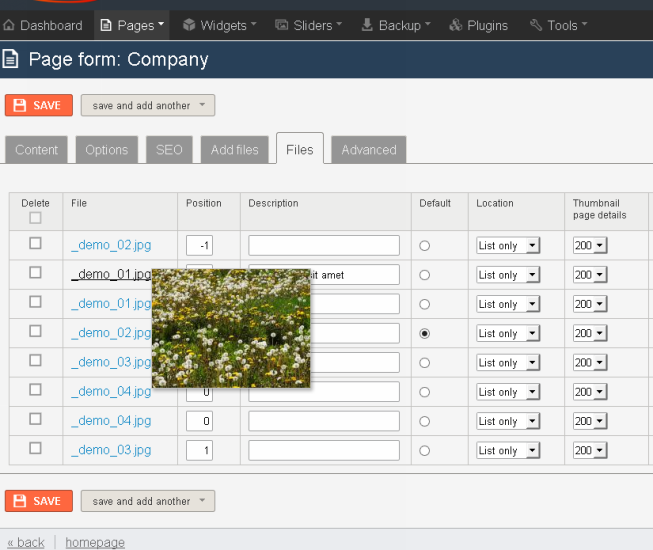Click the Dashboard home icon
Viewport: 653px width, 550px height.
tap(9, 25)
